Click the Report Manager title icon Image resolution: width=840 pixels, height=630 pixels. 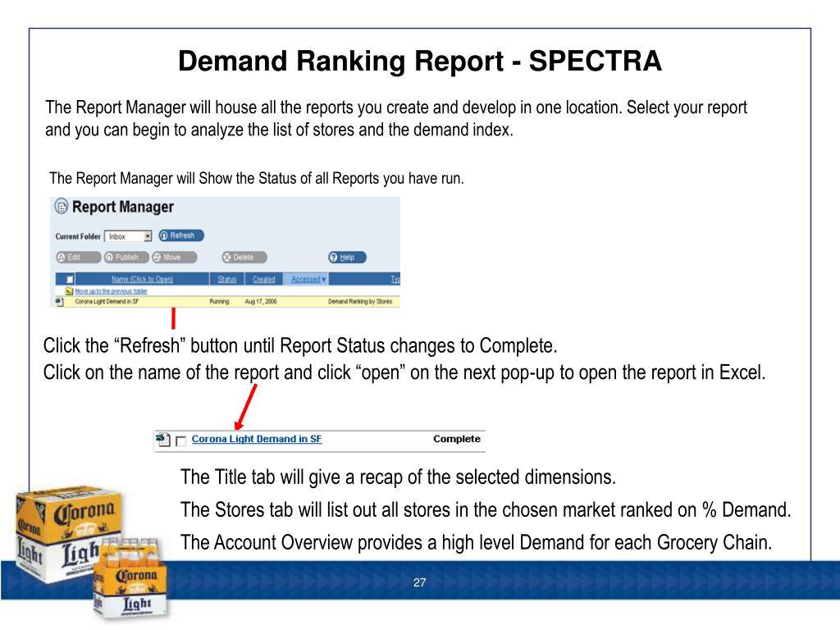pos(62,206)
